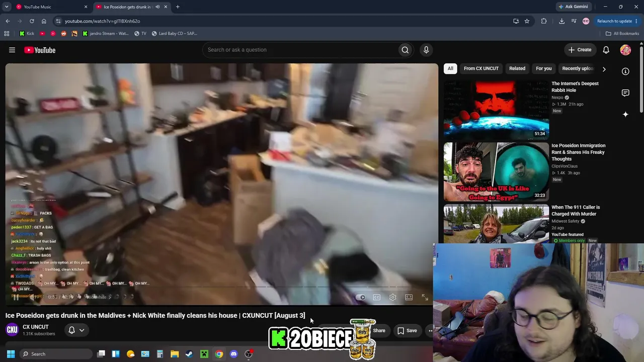Open the Kick bookmark

pyautogui.click(x=27, y=34)
